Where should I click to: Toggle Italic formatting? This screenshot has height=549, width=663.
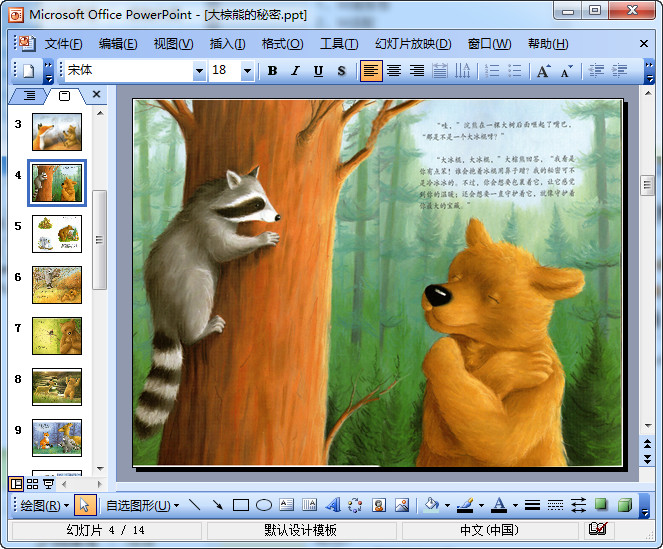295,71
